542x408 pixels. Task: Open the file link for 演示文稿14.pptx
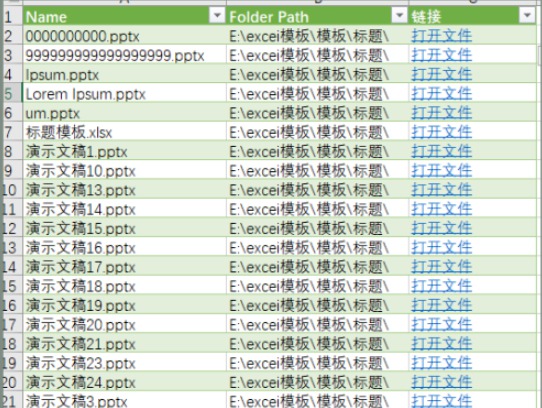[x=441, y=209]
